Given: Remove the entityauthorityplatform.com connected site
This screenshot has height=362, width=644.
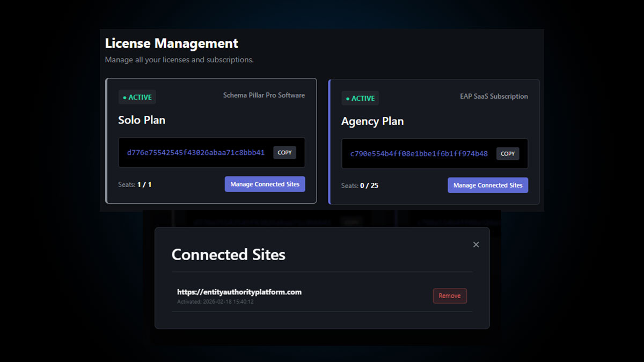Looking at the screenshot, I should click(x=450, y=295).
